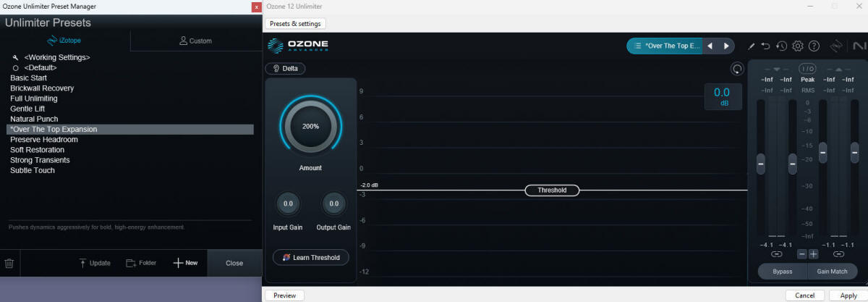Select the Natural Punch preset

coord(34,119)
